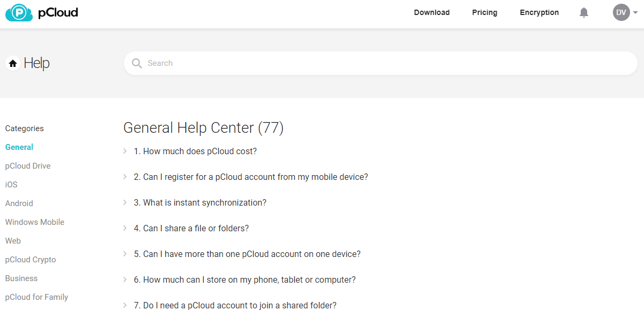Select the Web category
Image resolution: width=644 pixels, height=310 pixels.
click(x=13, y=241)
